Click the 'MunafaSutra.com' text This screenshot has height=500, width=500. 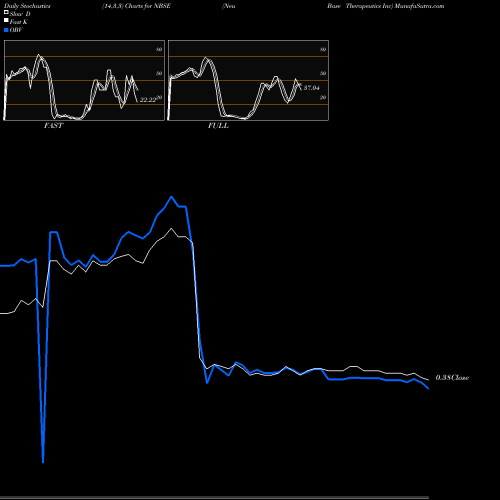tap(419, 6)
